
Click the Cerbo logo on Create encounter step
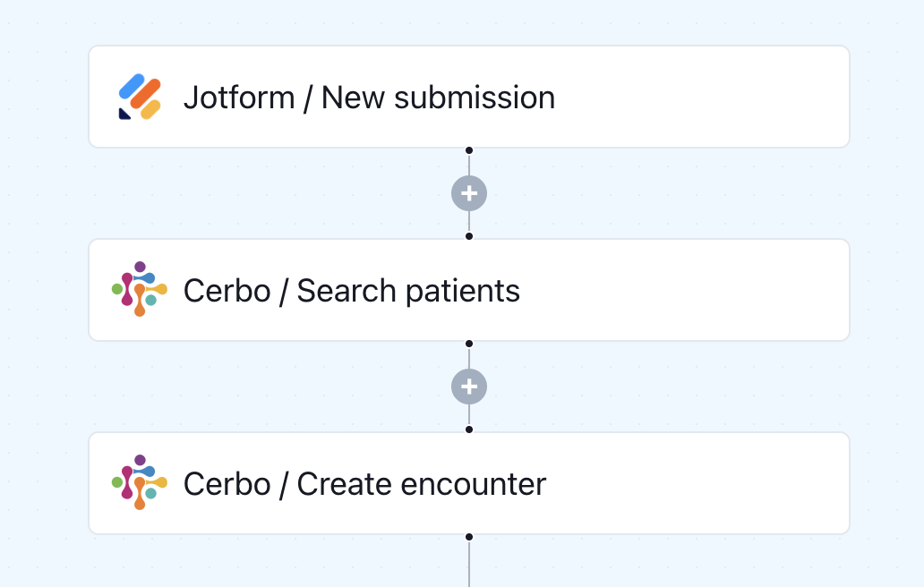pyautogui.click(x=140, y=482)
